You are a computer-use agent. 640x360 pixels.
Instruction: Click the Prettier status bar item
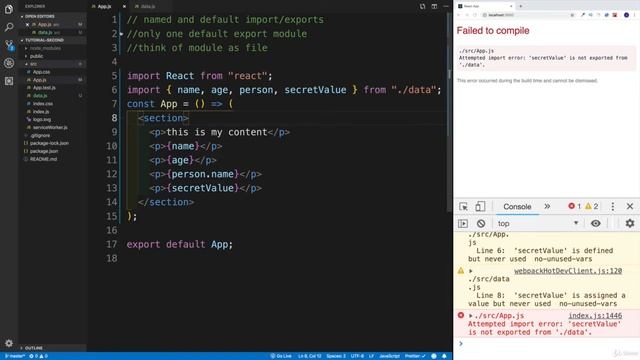pos(415,356)
